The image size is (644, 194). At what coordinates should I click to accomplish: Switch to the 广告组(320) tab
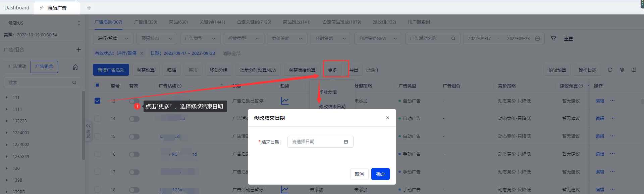pos(146,22)
